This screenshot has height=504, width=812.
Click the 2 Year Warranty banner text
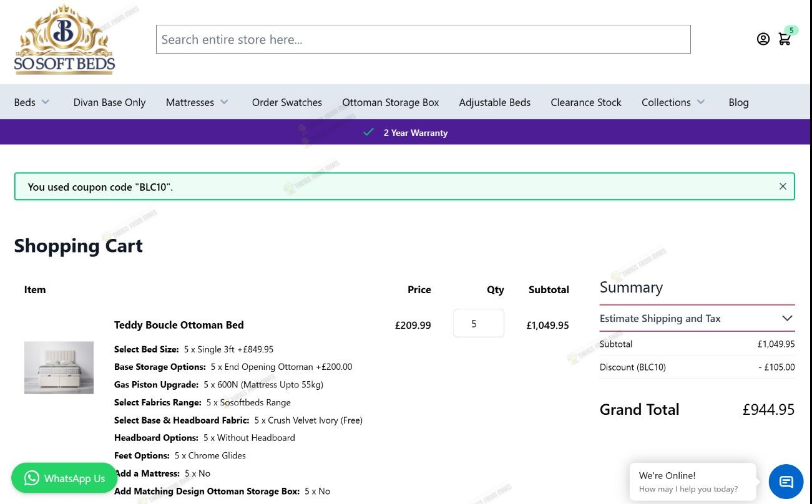416,133
